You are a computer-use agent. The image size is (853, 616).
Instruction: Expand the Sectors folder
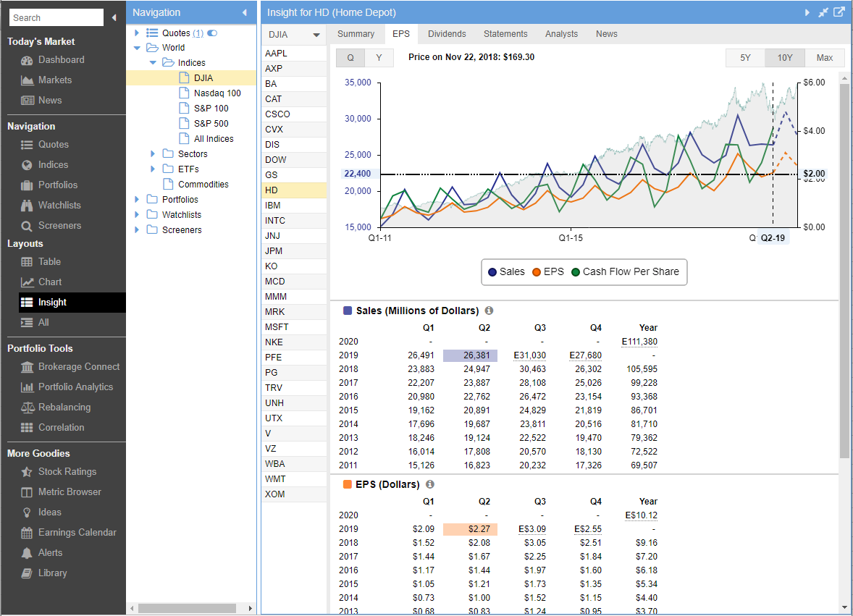(153, 154)
